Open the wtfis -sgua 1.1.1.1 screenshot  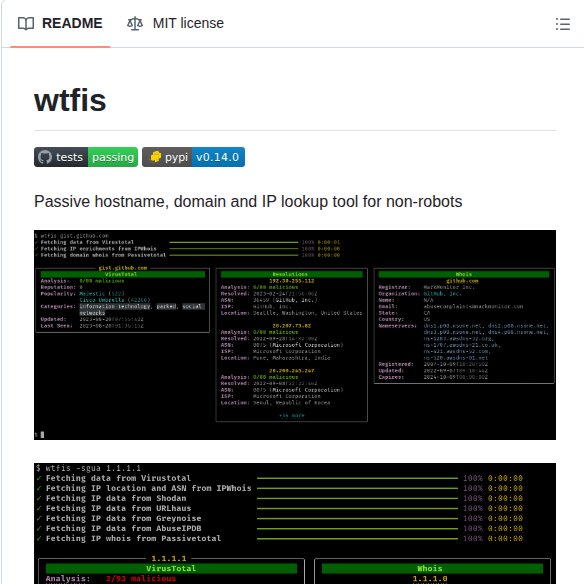pos(295,523)
